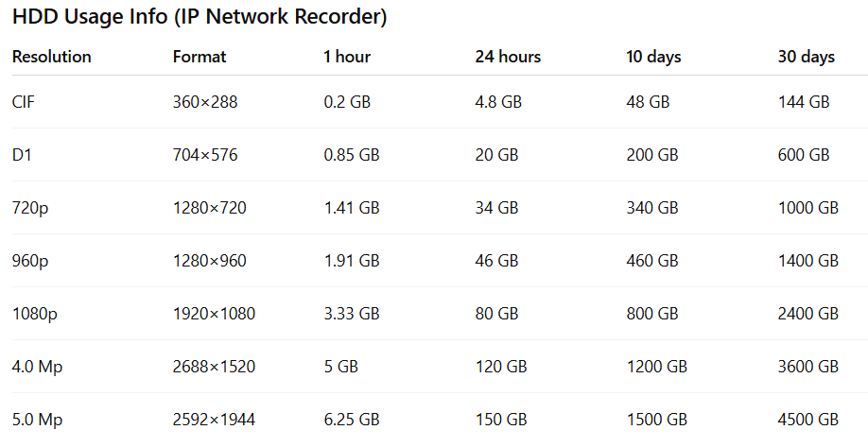Click the 1280×960 format cell
The width and height of the screenshot is (868, 447).
pos(209,261)
